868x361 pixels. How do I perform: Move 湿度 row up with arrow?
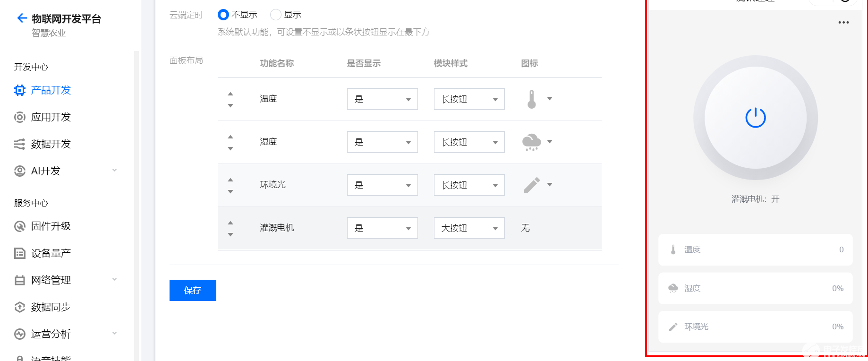click(x=230, y=137)
